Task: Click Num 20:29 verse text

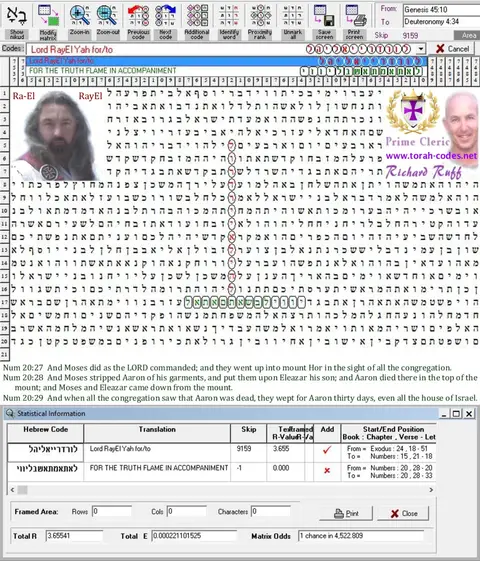Action: [x=241, y=398]
